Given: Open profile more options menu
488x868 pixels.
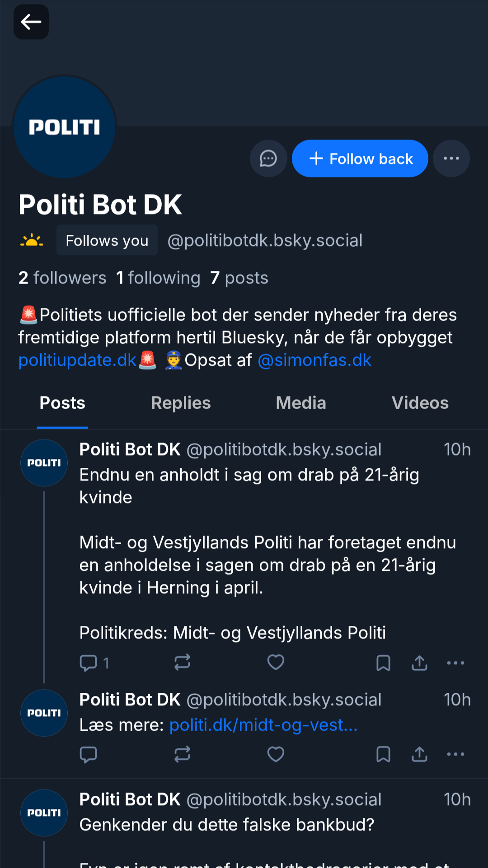Looking at the screenshot, I should click(451, 159).
